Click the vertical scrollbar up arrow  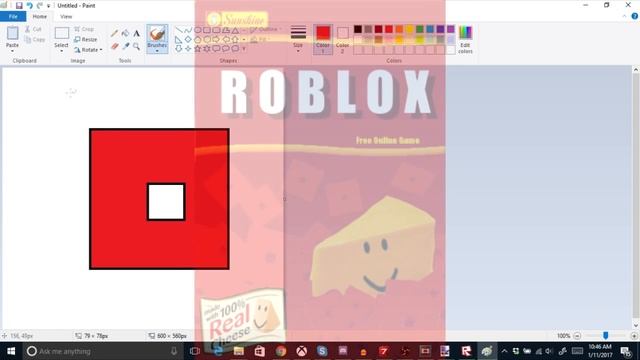point(636,70)
